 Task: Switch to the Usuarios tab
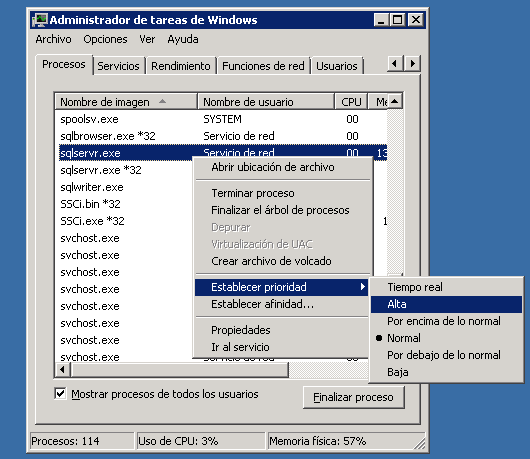337,66
